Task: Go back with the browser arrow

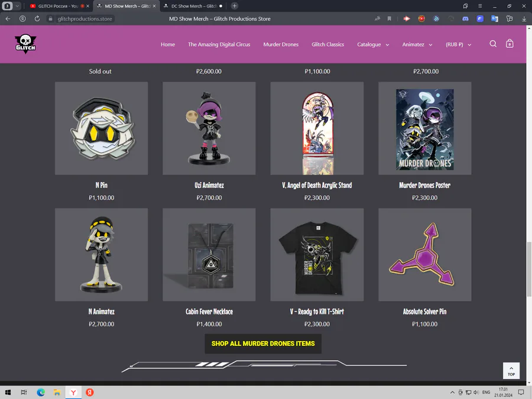Action: (x=8, y=19)
